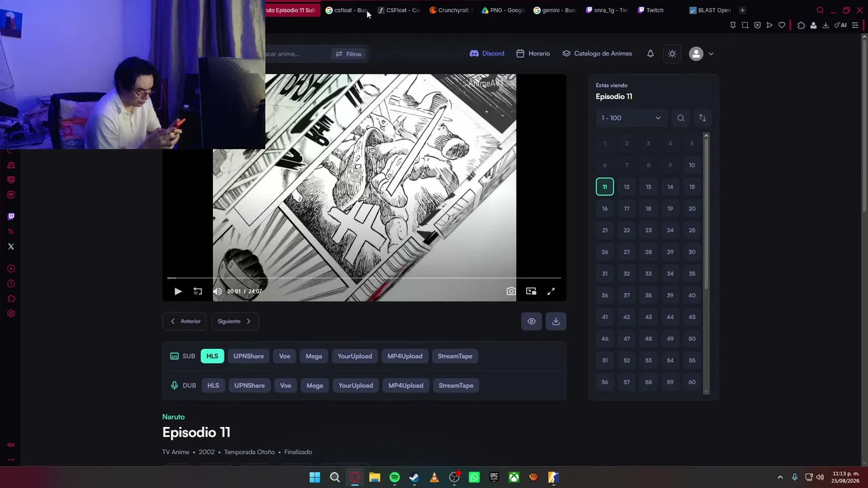This screenshot has height=488, width=868.
Task: Pick the DUB Mega server
Action: [315, 386]
